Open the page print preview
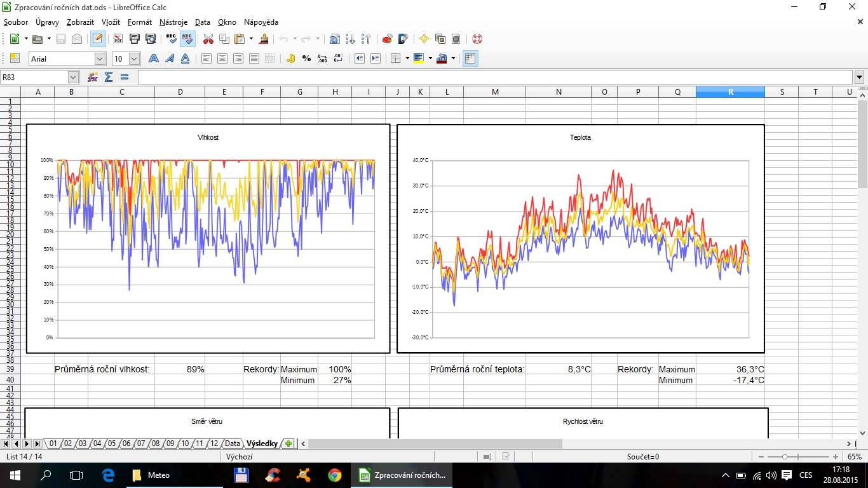This screenshot has height=488, width=868. [151, 39]
